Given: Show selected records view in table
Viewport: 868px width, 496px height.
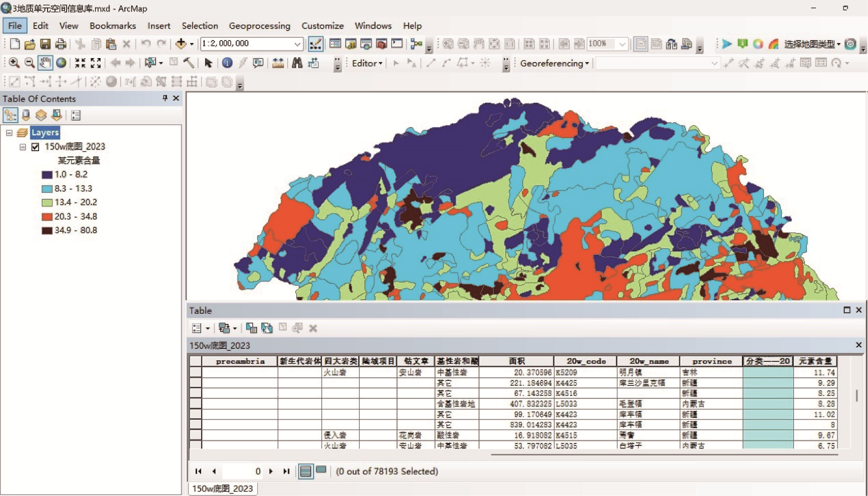Looking at the screenshot, I should pos(321,470).
